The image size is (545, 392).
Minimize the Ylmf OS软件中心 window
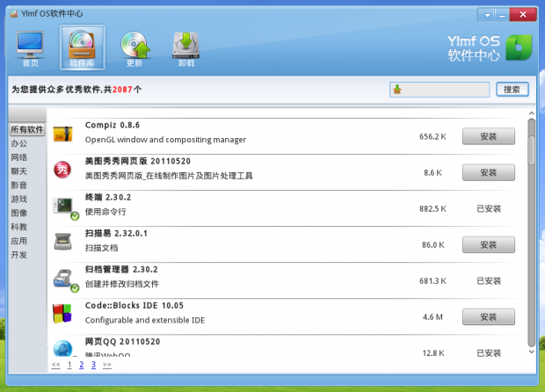(x=502, y=15)
